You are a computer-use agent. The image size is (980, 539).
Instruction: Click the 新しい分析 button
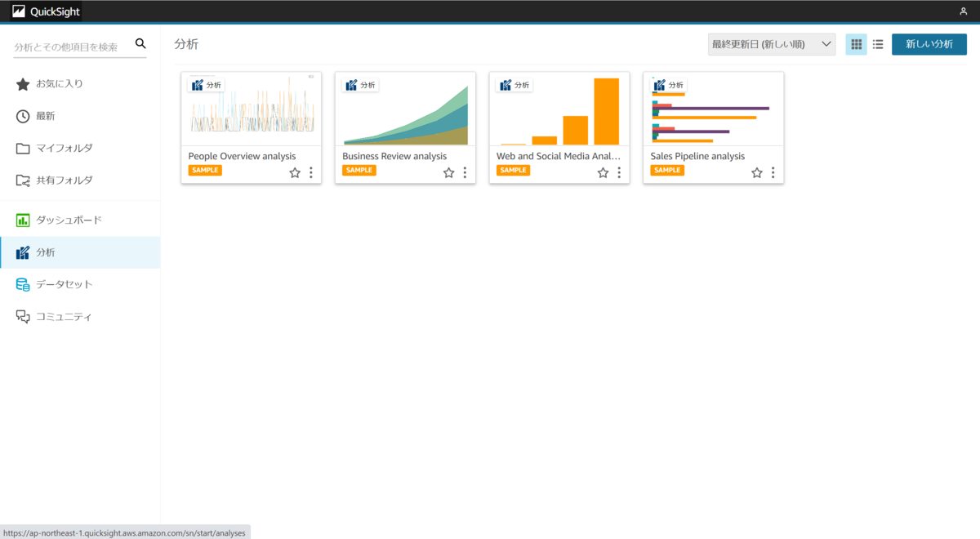pos(929,44)
